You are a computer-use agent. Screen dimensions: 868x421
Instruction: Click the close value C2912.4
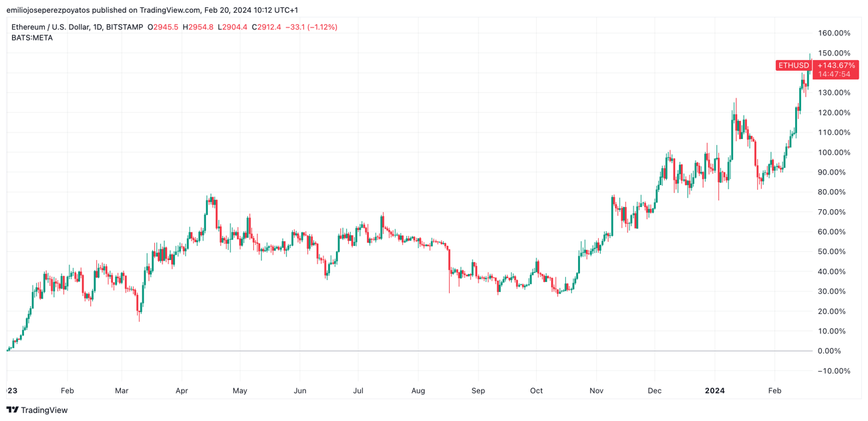coord(267,27)
